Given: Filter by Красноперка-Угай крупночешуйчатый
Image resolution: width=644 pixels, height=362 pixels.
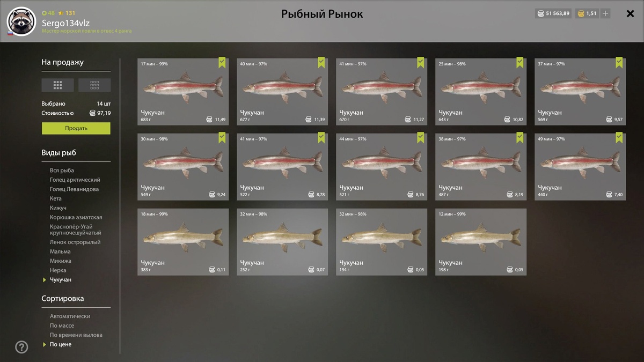Looking at the screenshot, I should coord(76,230).
